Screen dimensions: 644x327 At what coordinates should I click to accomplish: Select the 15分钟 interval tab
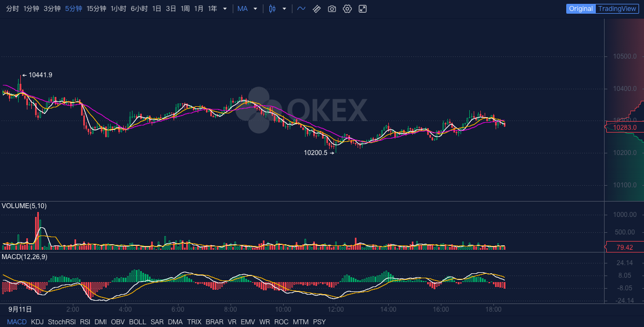(96, 9)
